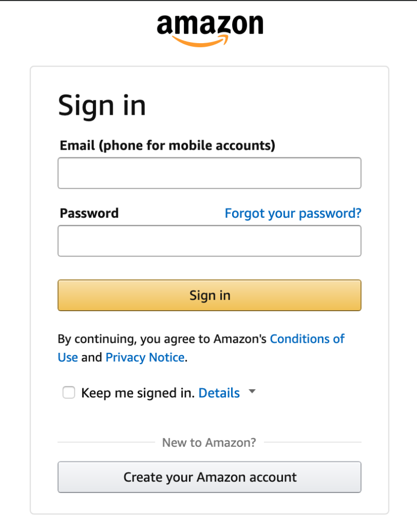
Task: Select the large 'Sign in' heading
Action: tap(102, 105)
